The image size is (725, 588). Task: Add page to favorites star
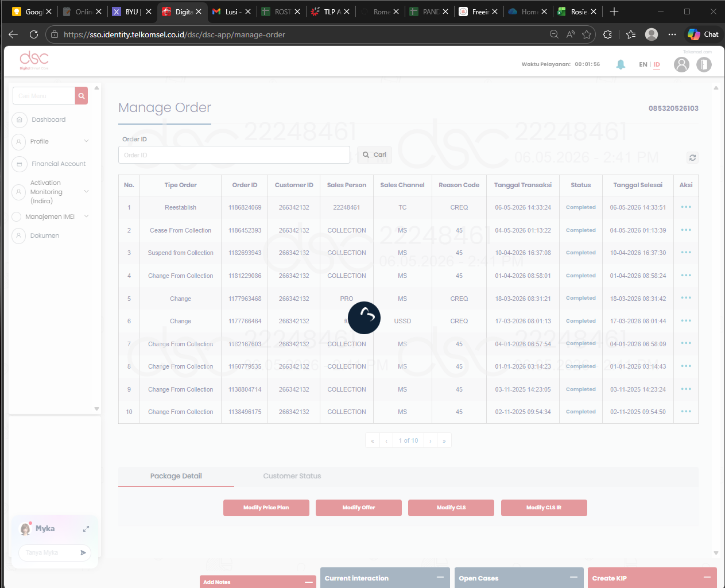587,34
